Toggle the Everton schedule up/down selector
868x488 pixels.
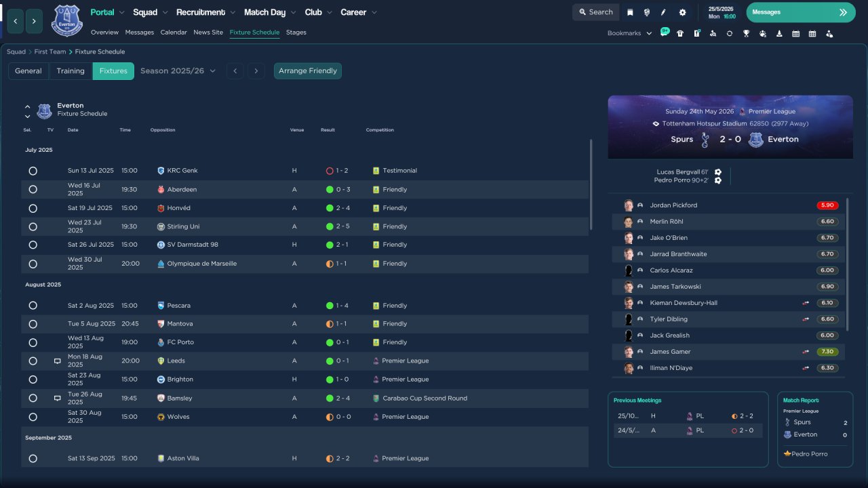pos(28,111)
